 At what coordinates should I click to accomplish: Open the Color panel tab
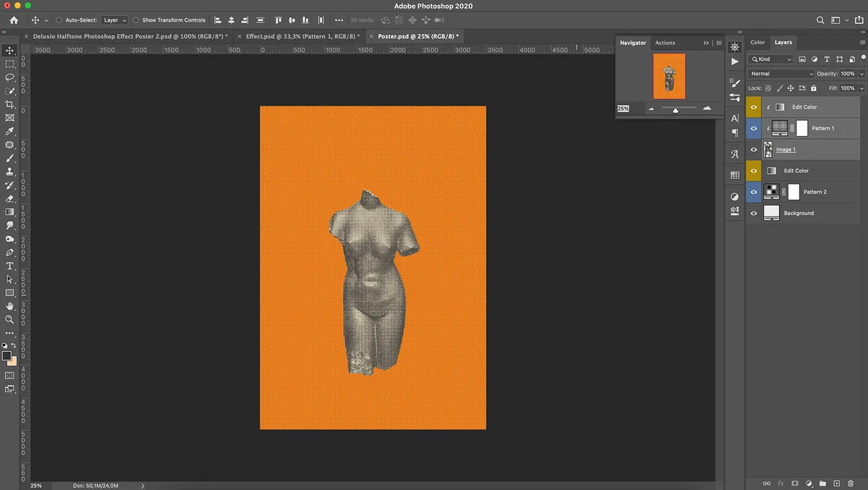(757, 43)
